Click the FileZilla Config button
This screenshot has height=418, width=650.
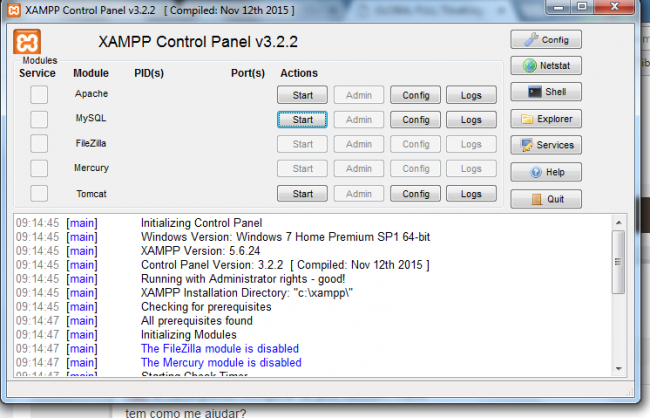[x=415, y=144]
